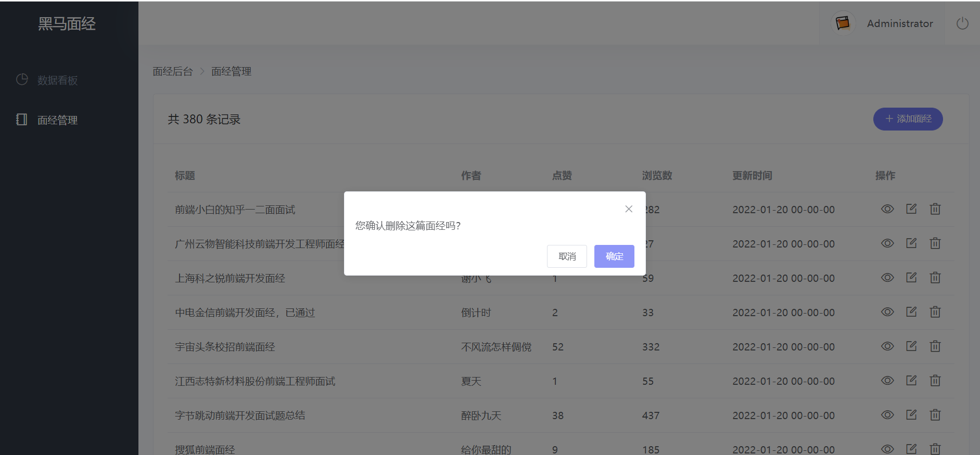Click the 面经管理 breadcrumb item
980x455 pixels.
coord(231,71)
